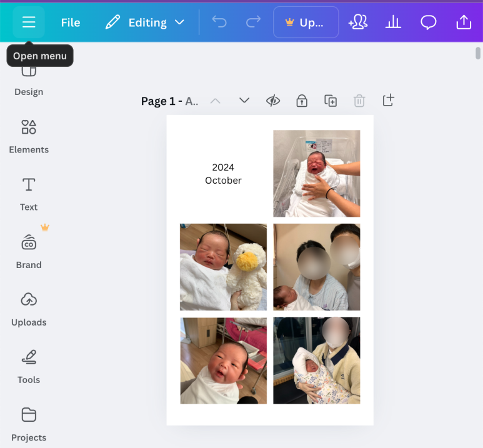Viewport: 483px width, 448px height.
Task: Open the Elements sidebar tab
Action: point(29,137)
